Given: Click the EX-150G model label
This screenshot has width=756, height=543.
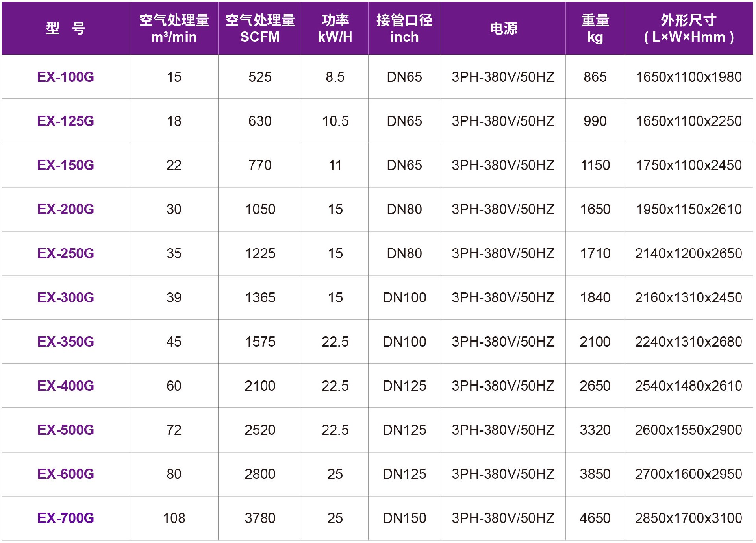Looking at the screenshot, I should (66, 165).
